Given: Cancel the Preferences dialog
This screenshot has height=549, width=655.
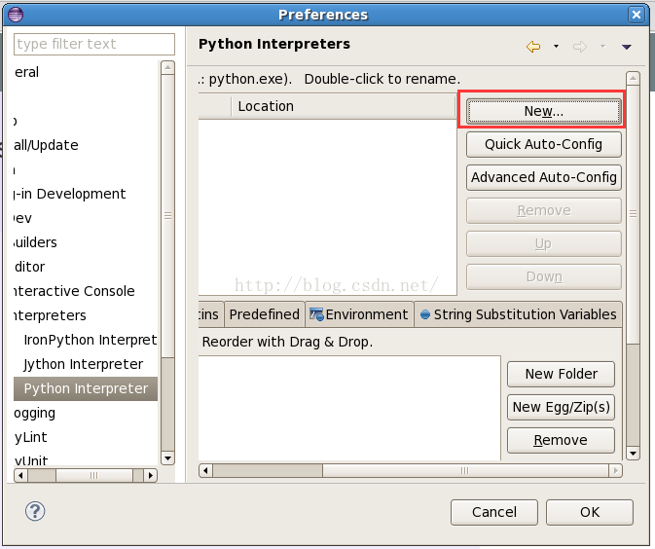Looking at the screenshot, I should tap(494, 512).
